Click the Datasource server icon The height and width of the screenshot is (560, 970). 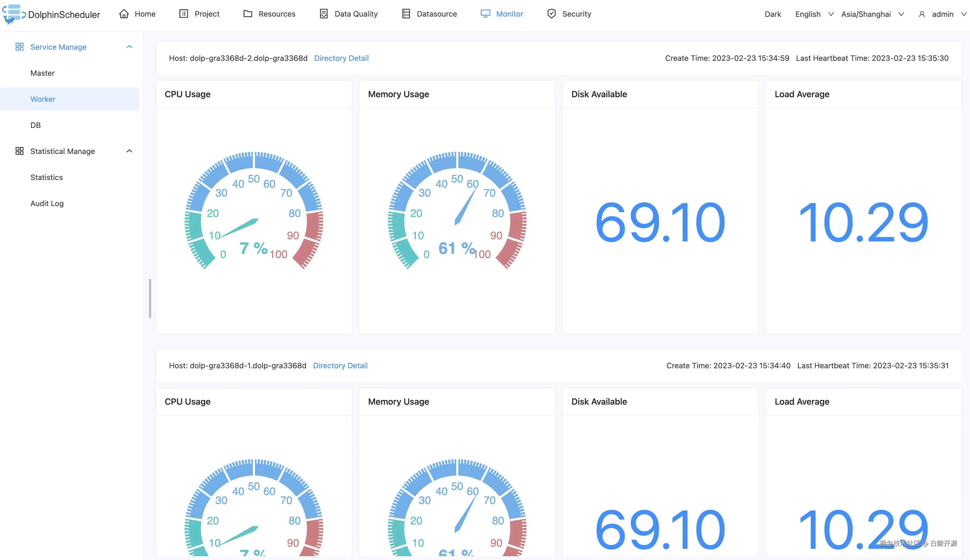tap(406, 14)
